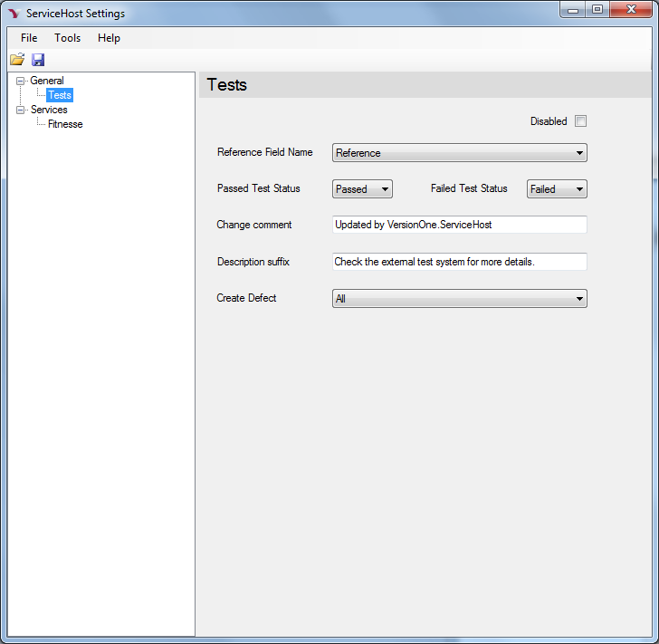Screen dimensions: 659x644
Task: Open the Create Defect dropdown
Action: (x=459, y=298)
